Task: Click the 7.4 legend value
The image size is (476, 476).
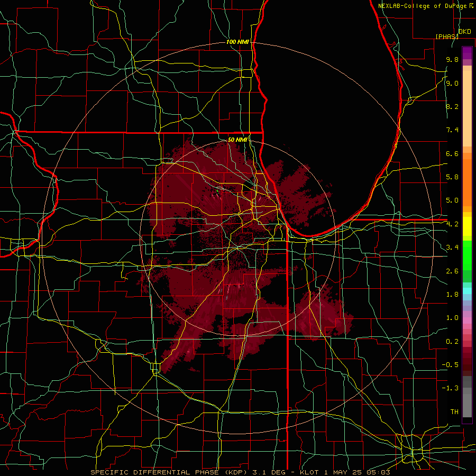Action: coord(452,130)
